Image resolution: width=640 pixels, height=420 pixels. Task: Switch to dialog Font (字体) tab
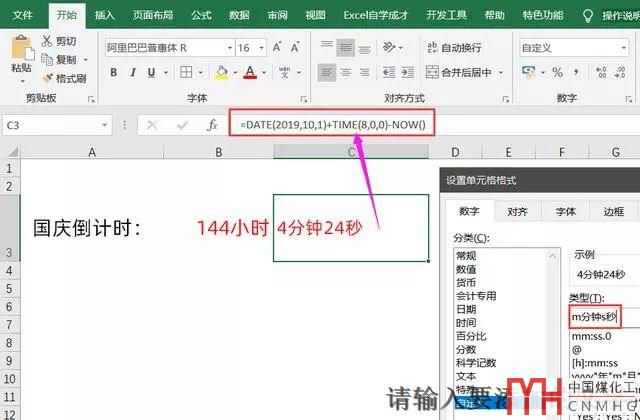pyautogui.click(x=566, y=211)
